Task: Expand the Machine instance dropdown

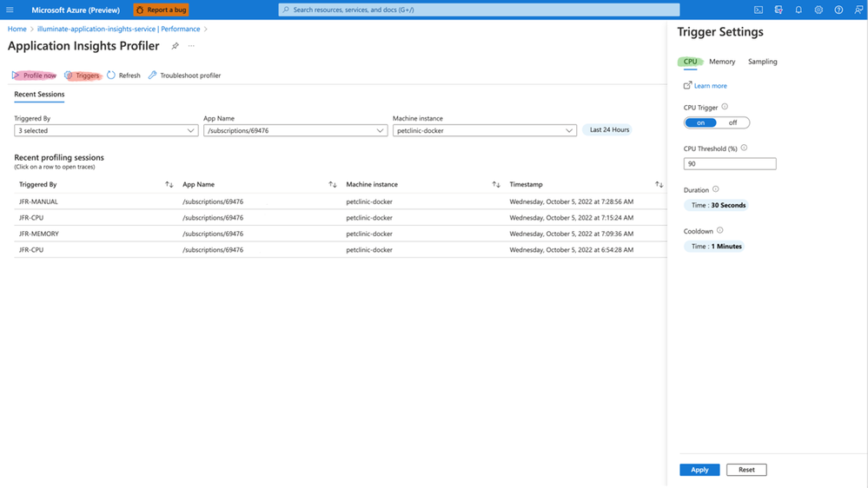Action: click(x=484, y=130)
